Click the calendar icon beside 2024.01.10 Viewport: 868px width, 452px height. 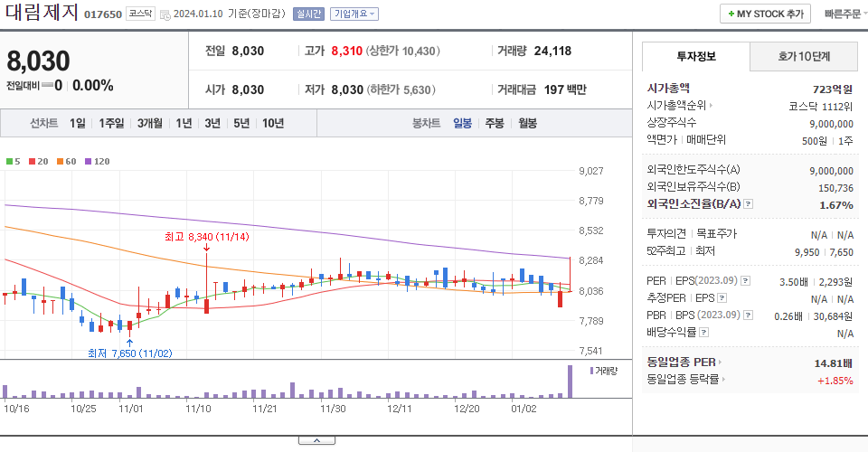tap(165, 15)
